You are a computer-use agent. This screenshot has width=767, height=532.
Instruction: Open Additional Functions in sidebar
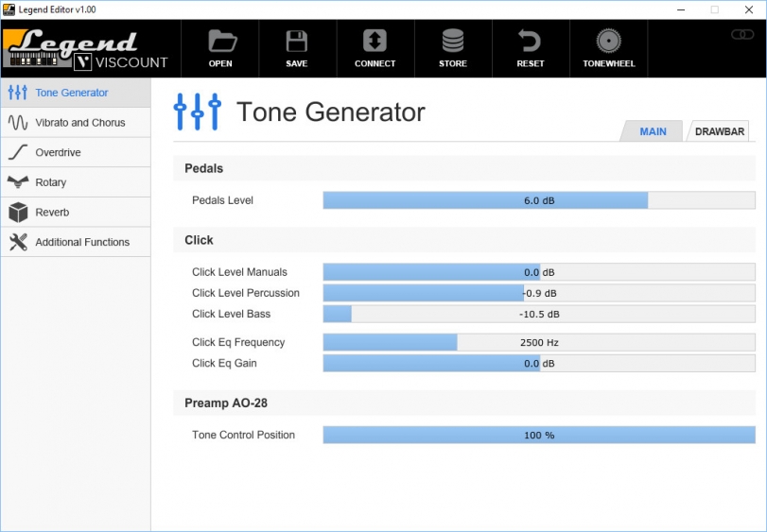(76, 242)
